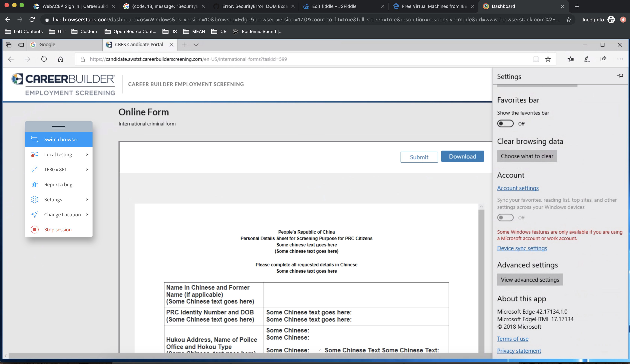
Task: Open Edge add notes pen icon
Action: click(587, 59)
